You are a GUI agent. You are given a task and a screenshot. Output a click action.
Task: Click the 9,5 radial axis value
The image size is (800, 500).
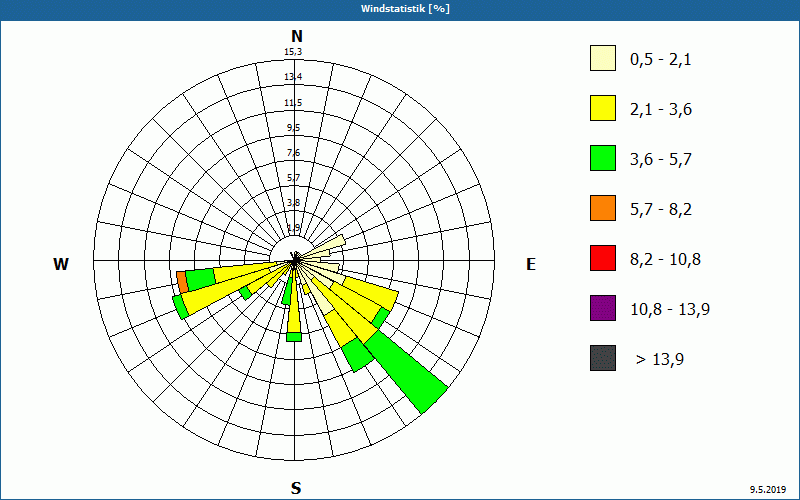pos(293,128)
